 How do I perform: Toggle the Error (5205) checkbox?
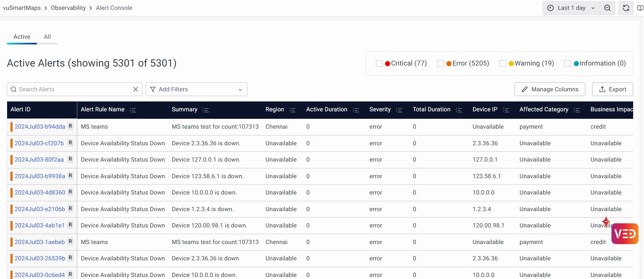coord(441,63)
